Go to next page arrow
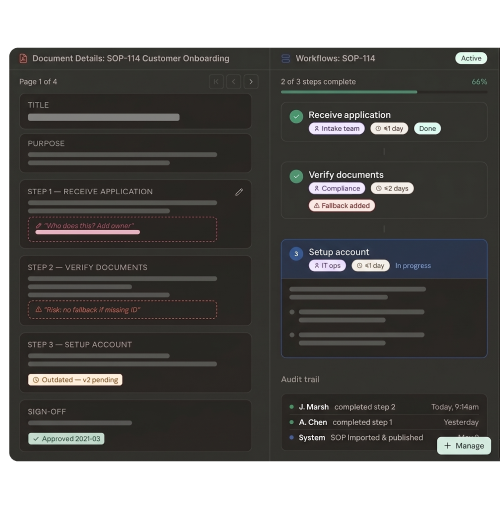This screenshot has width=500, height=509. pyautogui.click(x=251, y=82)
